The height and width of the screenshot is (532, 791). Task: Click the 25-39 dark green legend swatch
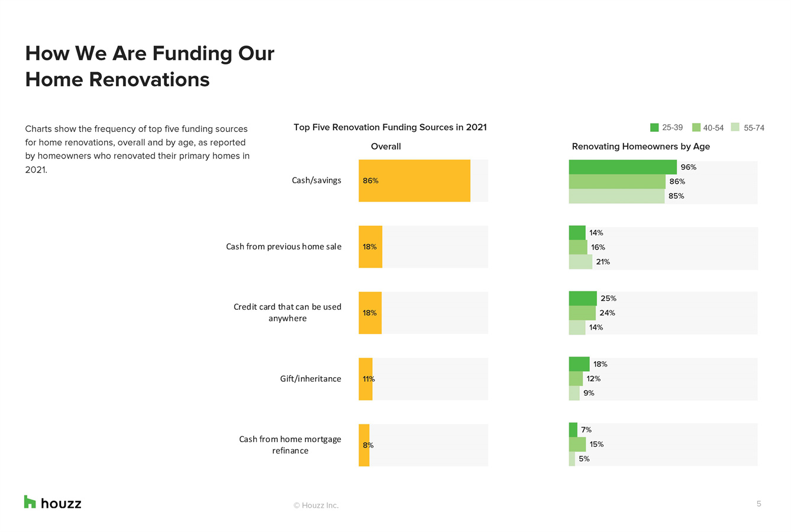coord(654,128)
